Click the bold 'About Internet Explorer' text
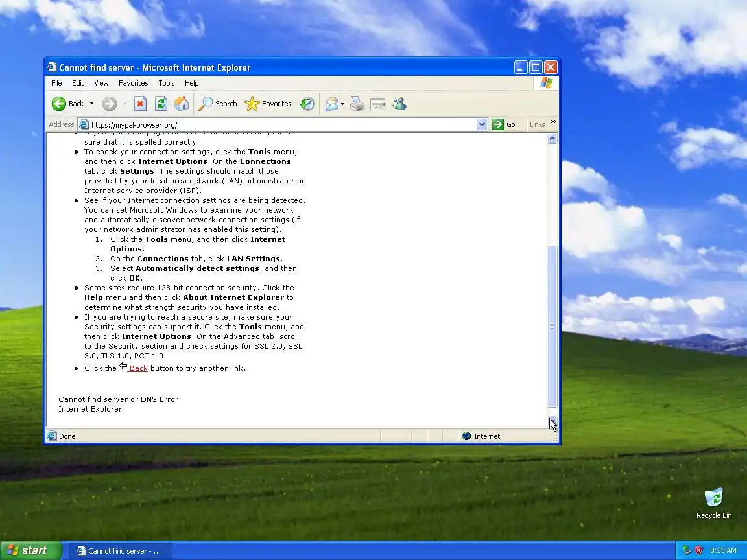The width and height of the screenshot is (747, 560). [x=233, y=297]
